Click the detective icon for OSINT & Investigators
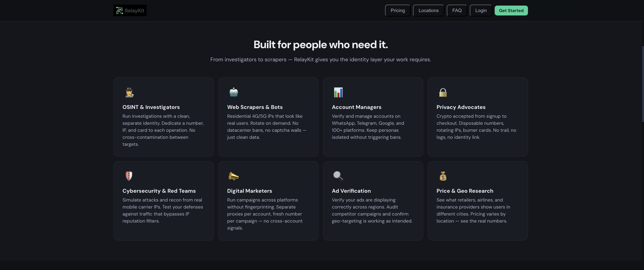The image size is (644, 270). click(129, 92)
